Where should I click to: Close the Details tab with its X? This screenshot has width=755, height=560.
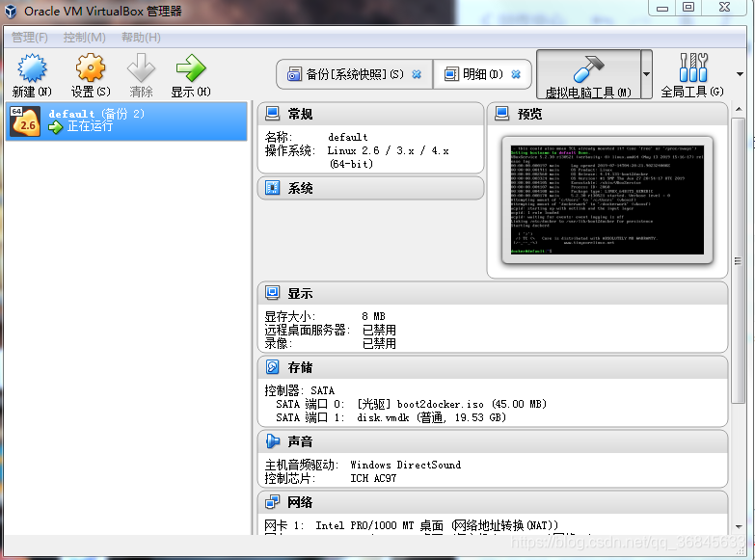[516, 74]
